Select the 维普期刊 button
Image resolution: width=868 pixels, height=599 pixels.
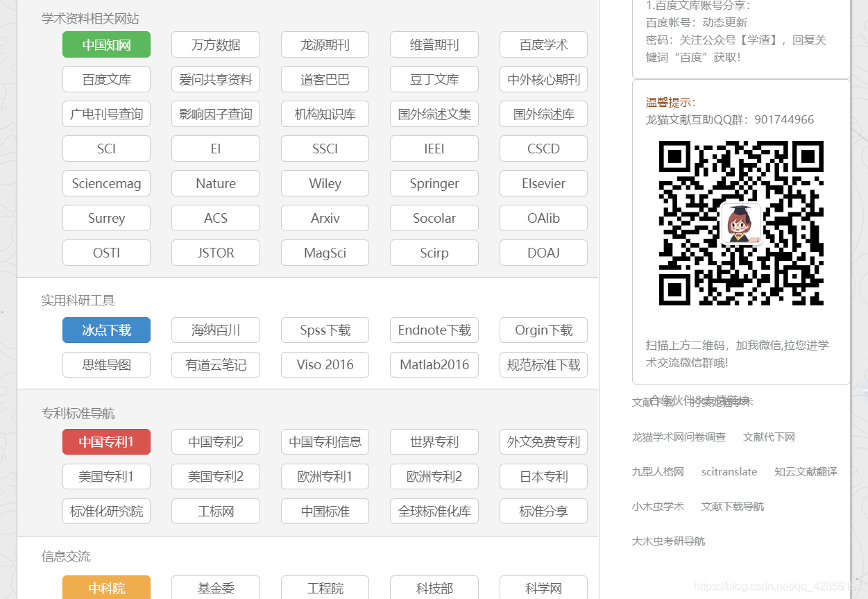pos(434,44)
